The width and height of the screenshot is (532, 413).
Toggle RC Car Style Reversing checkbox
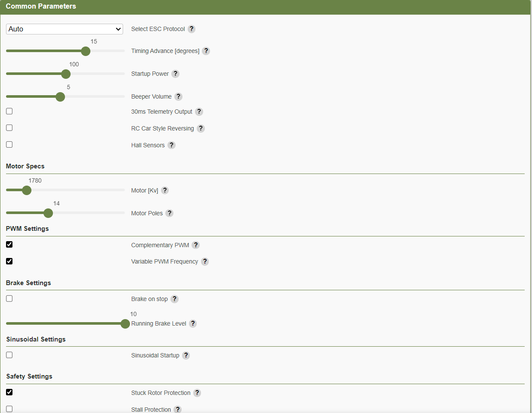pyautogui.click(x=9, y=128)
